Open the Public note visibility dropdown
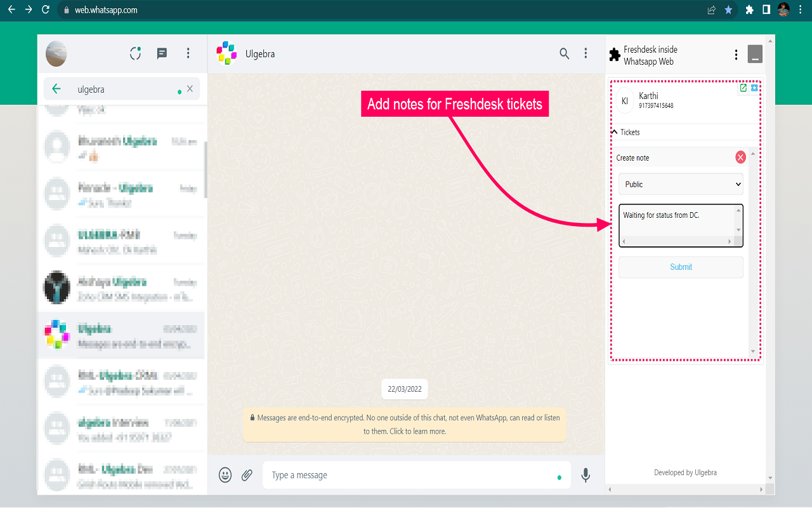This screenshot has width=812, height=508. [x=681, y=184]
